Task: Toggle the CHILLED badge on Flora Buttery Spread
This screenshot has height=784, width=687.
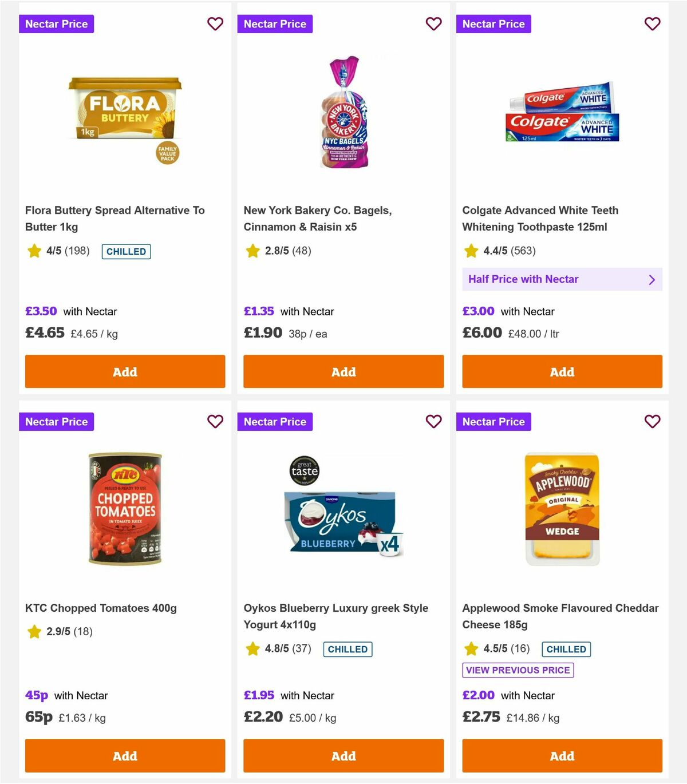Action: pyautogui.click(x=125, y=251)
